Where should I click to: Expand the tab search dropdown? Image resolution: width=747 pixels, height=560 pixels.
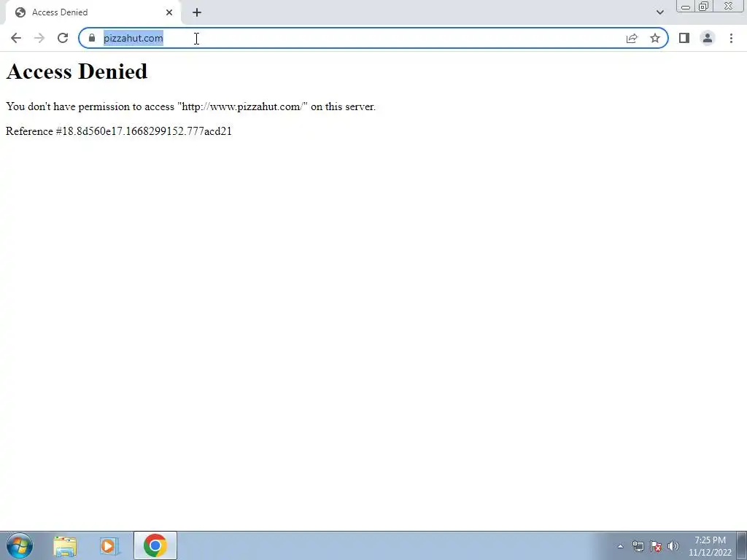click(x=659, y=12)
